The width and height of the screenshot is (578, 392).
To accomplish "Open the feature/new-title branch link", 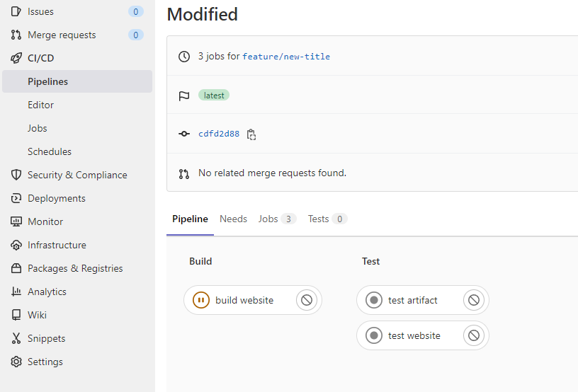I will tap(286, 57).
